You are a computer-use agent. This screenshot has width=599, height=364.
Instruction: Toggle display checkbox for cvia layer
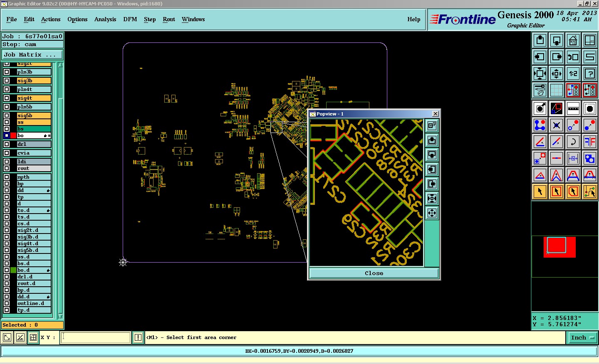click(7, 153)
